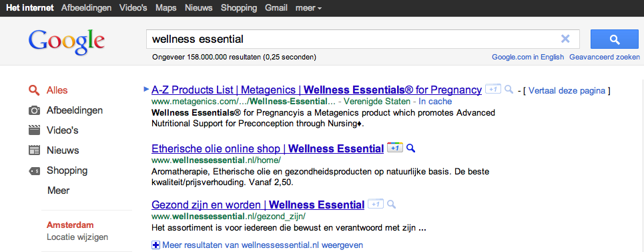This screenshot has height=252, width=644.
Task: Open instant preview magnifier for Etherische olie result
Action: tap(410, 148)
